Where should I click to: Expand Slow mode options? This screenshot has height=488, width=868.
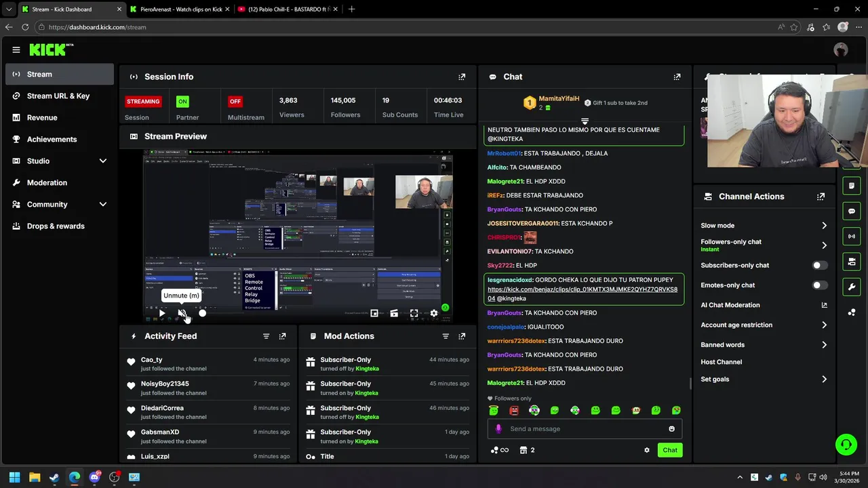pyautogui.click(x=824, y=226)
